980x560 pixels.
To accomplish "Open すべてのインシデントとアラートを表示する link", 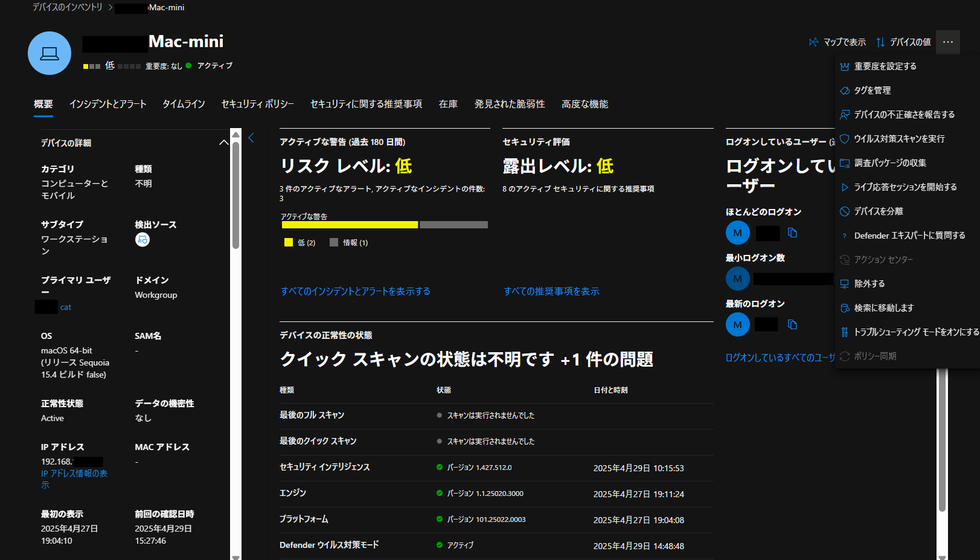I will pos(356,292).
